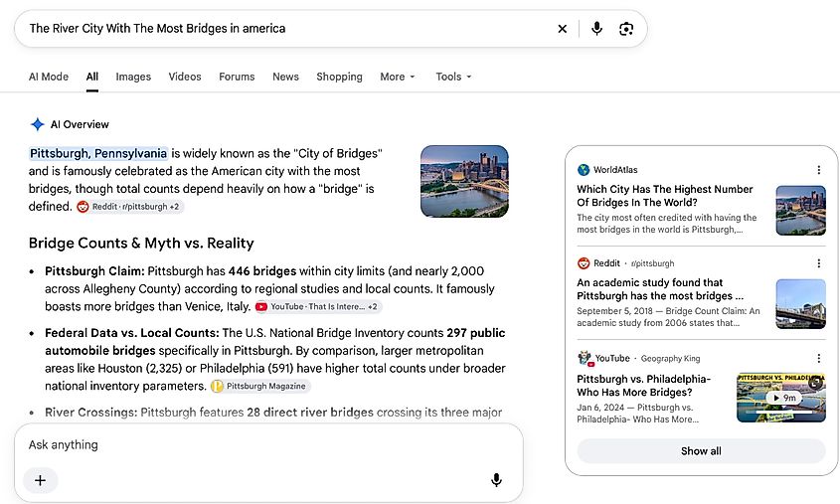Open 'Which City Has The Highest Number Of Bridges' link

click(665, 196)
